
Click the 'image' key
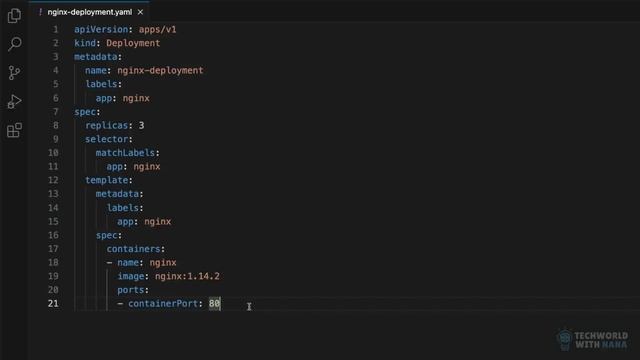(x=131, y=276)
